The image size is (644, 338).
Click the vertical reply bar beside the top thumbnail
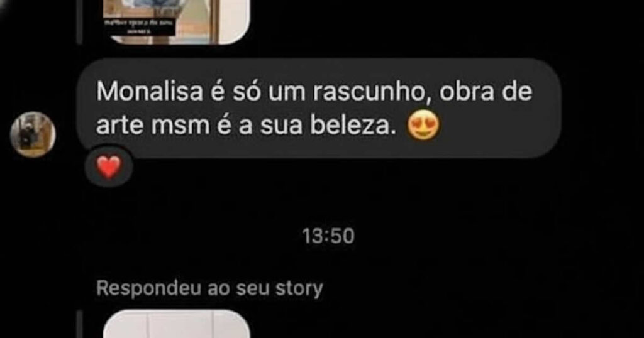pos(80,21)
